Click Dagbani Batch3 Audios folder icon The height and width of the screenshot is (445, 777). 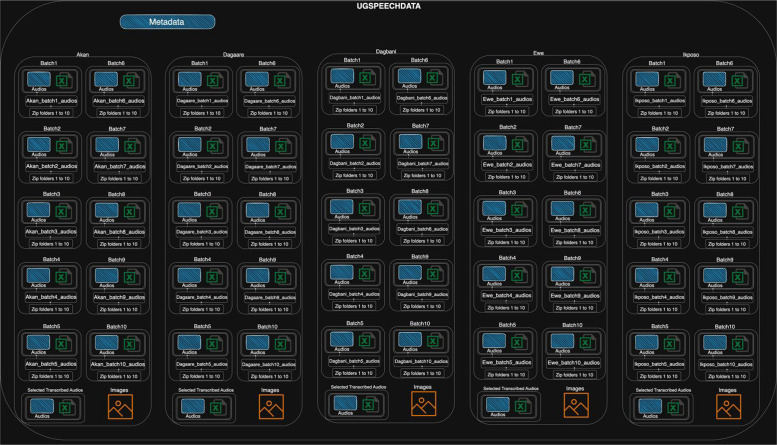pyautogui.click(x=342, y=207)
